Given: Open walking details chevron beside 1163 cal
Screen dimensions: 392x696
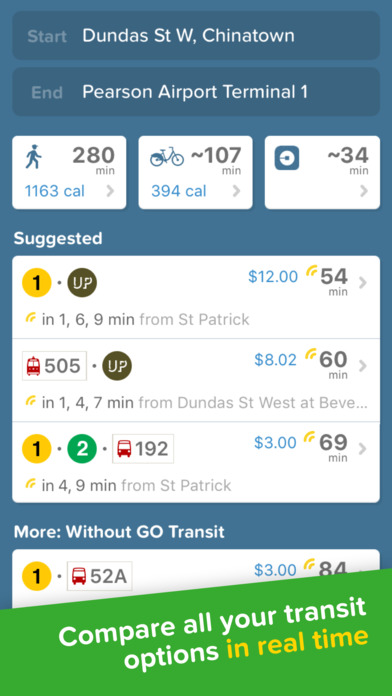Looking at the screenshot, I should 110,191.
